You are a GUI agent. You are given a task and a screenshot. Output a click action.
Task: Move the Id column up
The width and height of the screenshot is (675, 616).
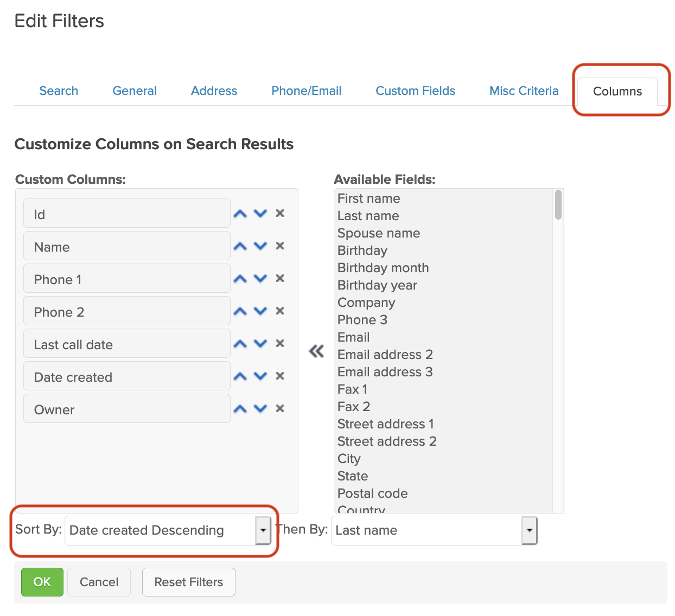239,213
